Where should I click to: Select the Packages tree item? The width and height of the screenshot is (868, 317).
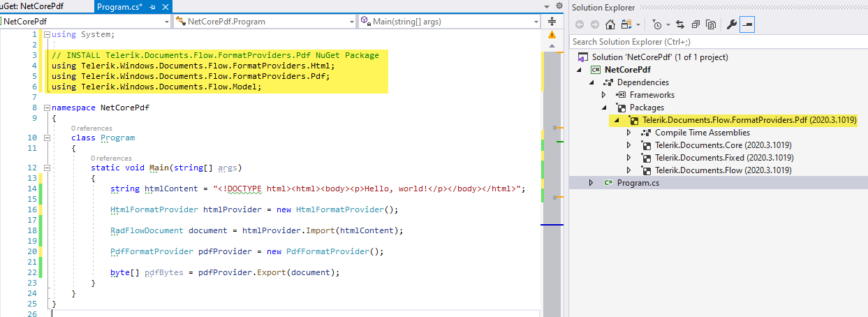click(x=647, y=108)
